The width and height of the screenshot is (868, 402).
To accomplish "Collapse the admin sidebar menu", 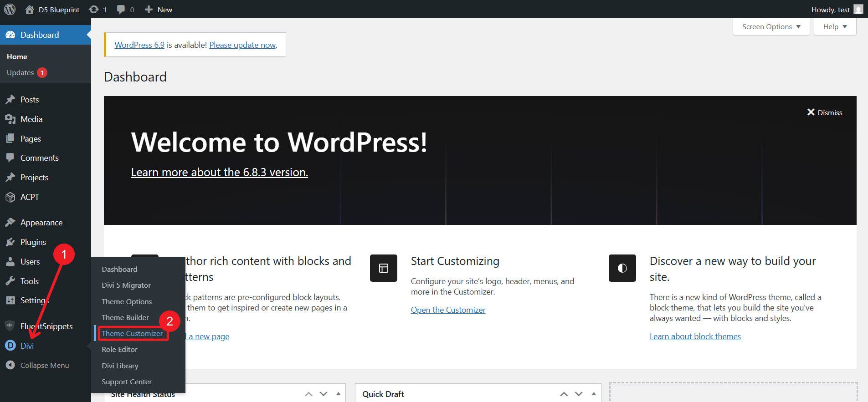I will 44,365.
